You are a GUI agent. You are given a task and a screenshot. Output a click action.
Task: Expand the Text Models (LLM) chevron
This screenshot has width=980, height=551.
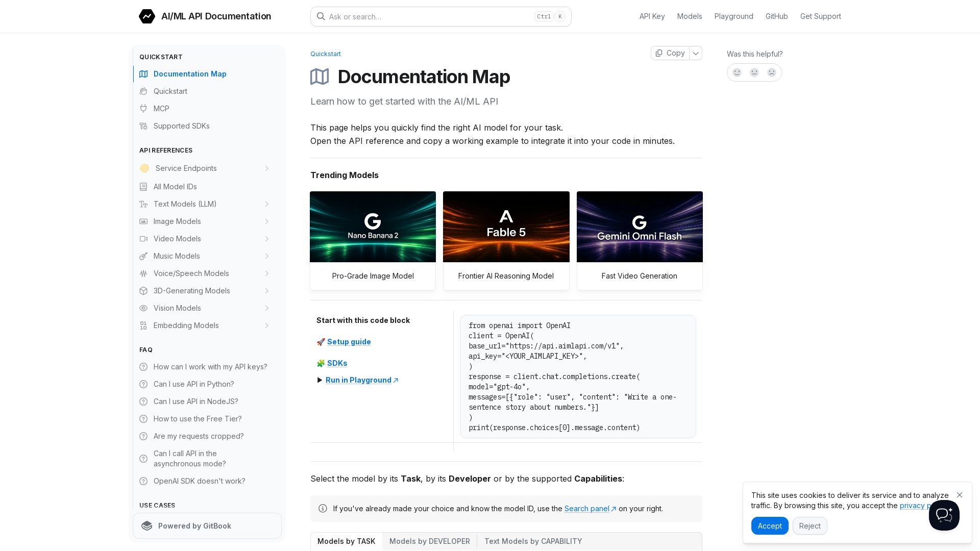pos(267,204)
